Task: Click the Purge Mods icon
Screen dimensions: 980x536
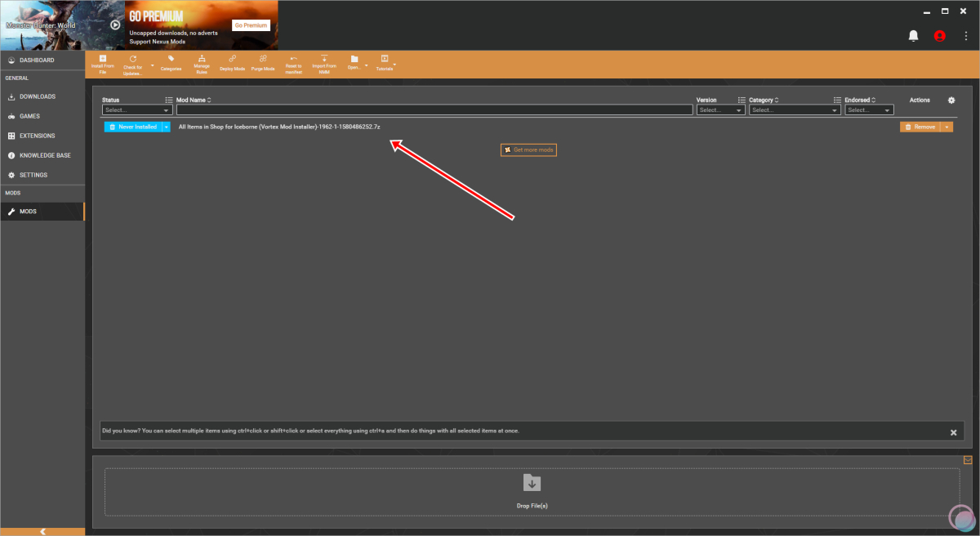Action: click(263, 59)
